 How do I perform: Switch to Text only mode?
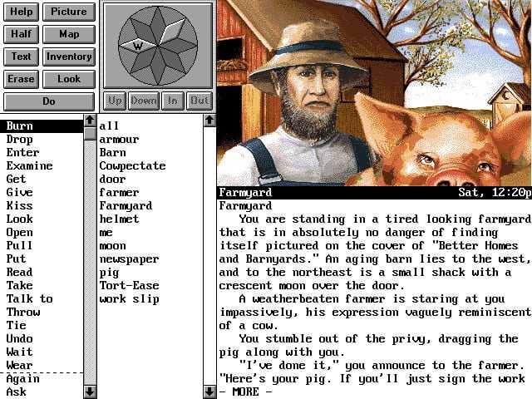(x=21, y=57)
